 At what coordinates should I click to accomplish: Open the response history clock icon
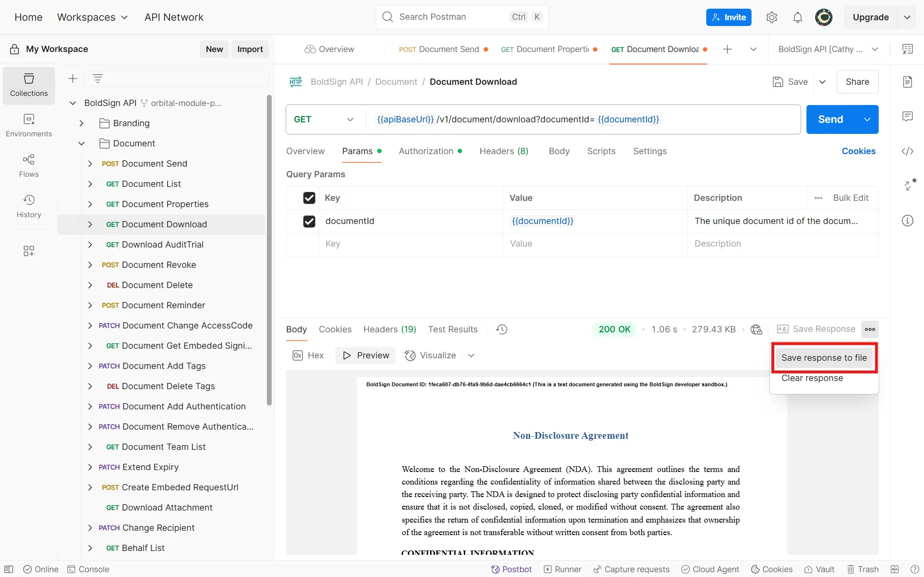click(x=502, y=329)
